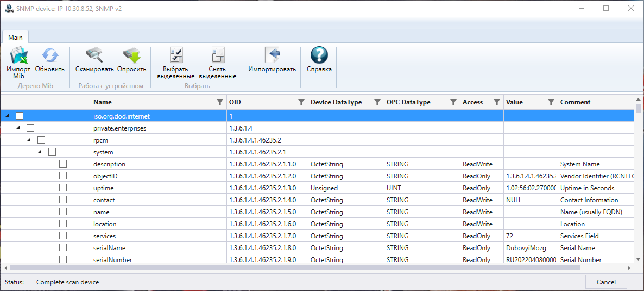644x291 pixels.
Task: Click the horizontal scrollbar thumb
Action: 295,268
